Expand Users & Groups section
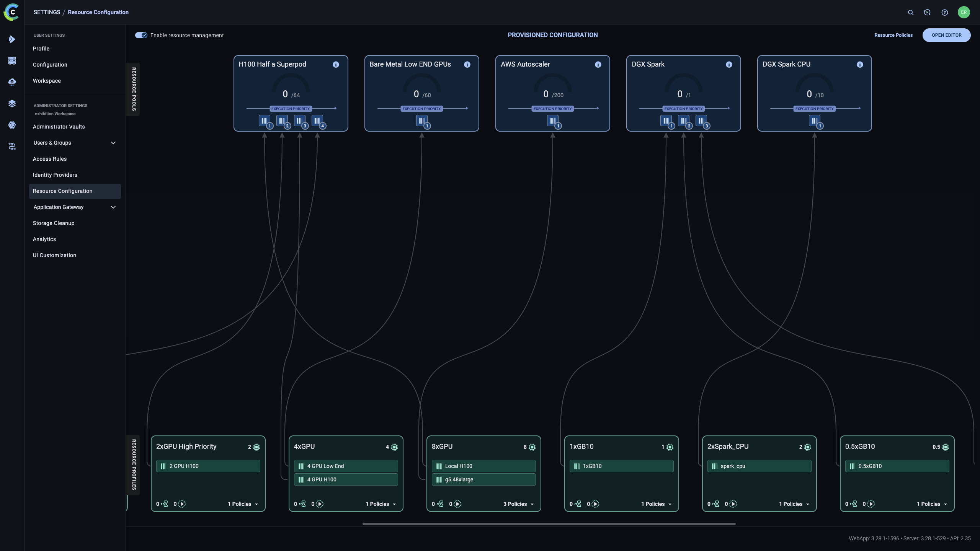Image resolution: width=980 pixels, height=551 pixels. click(113, 143)
